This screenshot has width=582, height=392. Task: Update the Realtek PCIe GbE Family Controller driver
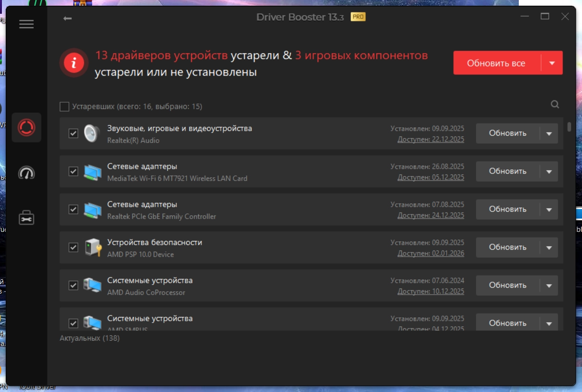tap(507, 210)
